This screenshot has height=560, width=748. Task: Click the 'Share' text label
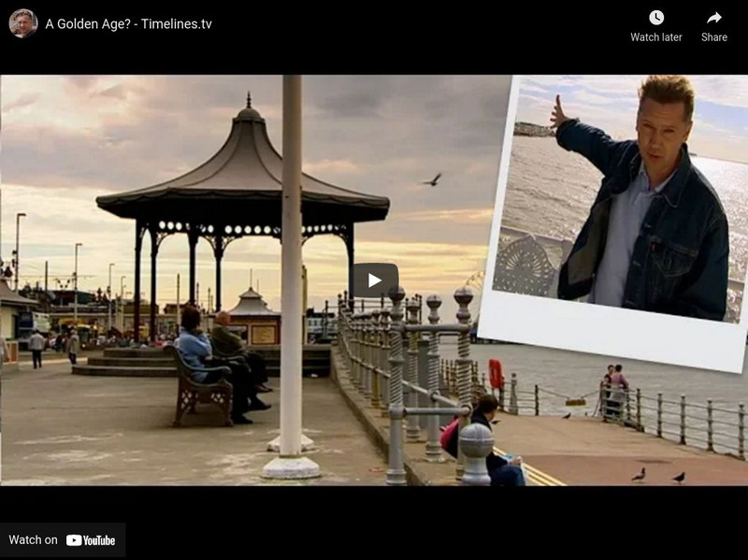click(715, 37)
